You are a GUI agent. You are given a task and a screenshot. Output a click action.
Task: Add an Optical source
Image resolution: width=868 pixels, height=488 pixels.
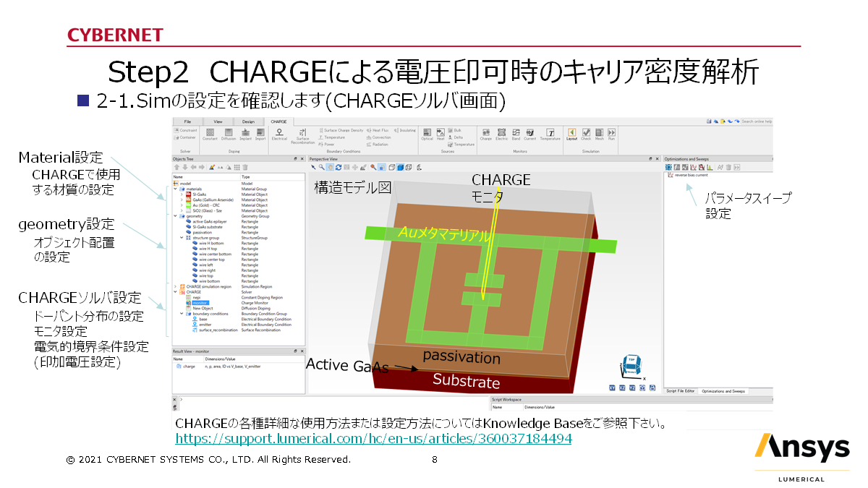point(427,134)
